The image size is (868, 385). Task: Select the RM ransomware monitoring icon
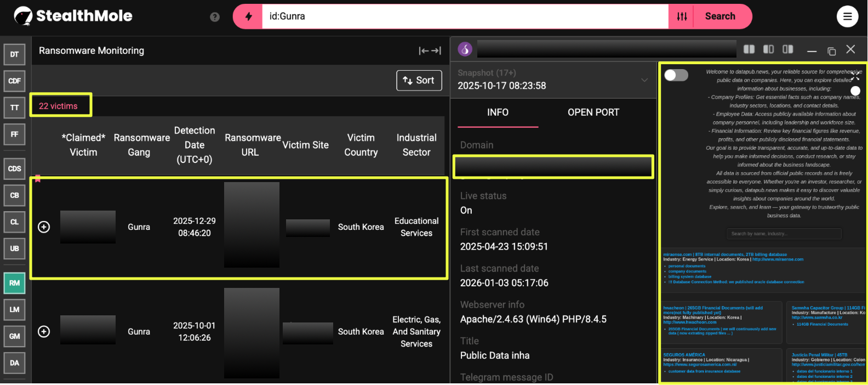pyautogui.click(x=14, y=283)
